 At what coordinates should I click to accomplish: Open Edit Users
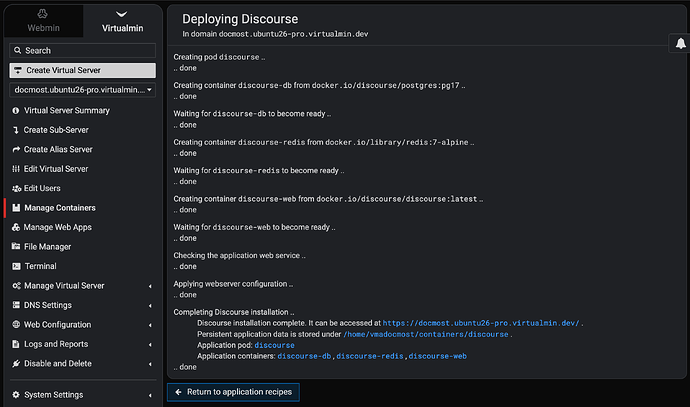tap(42, 188)
